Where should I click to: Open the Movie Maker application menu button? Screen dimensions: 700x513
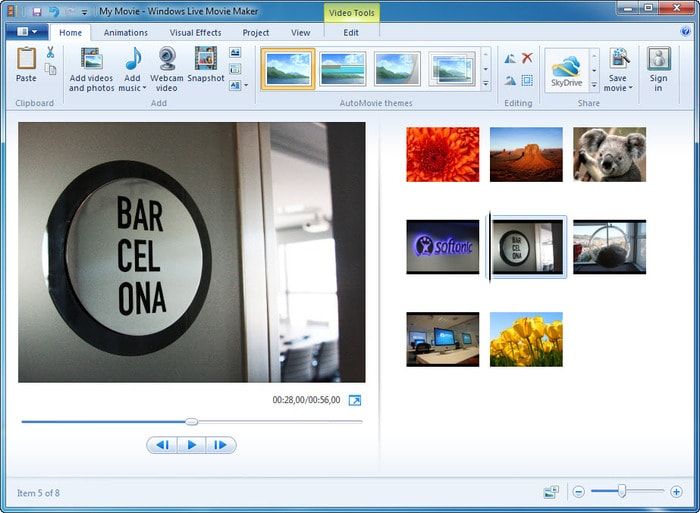(x=27, y=32)
